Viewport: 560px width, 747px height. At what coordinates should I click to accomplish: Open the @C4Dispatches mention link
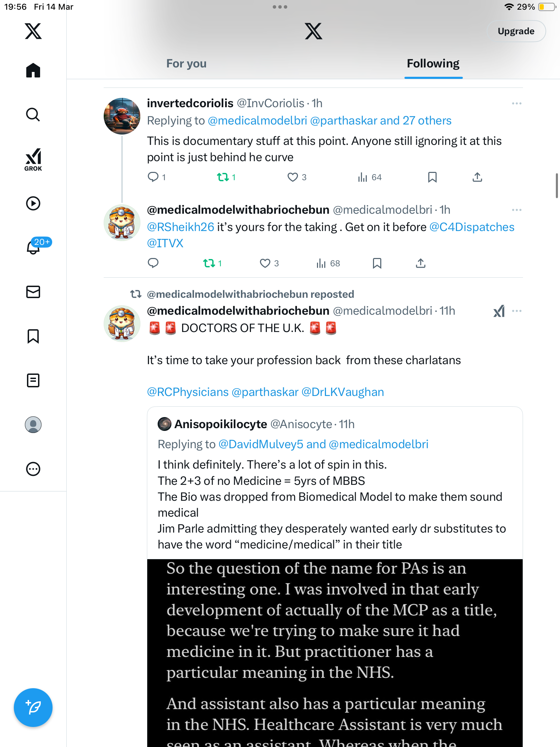472,227
